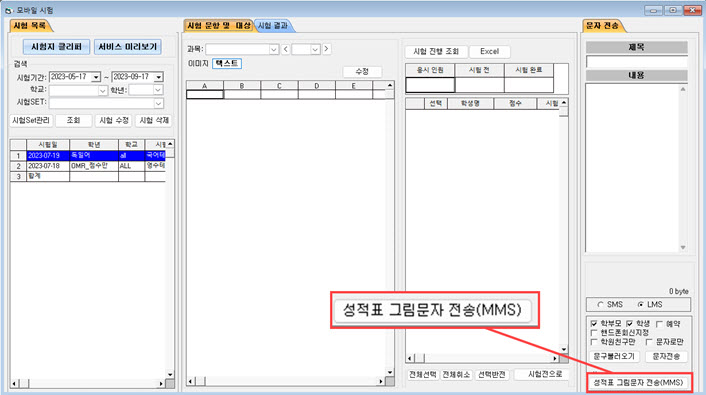Click the Excel export button
This screenshot has width=706, height=395.
(489, 51)
